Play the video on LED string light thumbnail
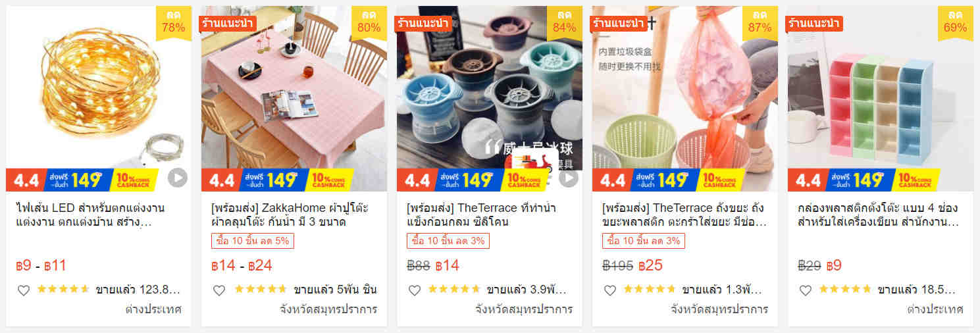 [x=177, y=178]
